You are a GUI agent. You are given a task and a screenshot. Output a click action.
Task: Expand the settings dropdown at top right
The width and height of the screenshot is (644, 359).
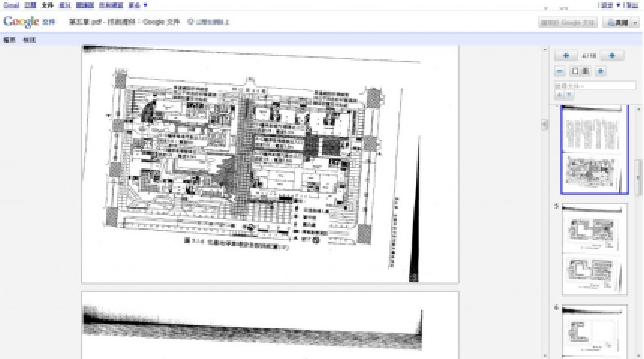click(x=618, y=4)
